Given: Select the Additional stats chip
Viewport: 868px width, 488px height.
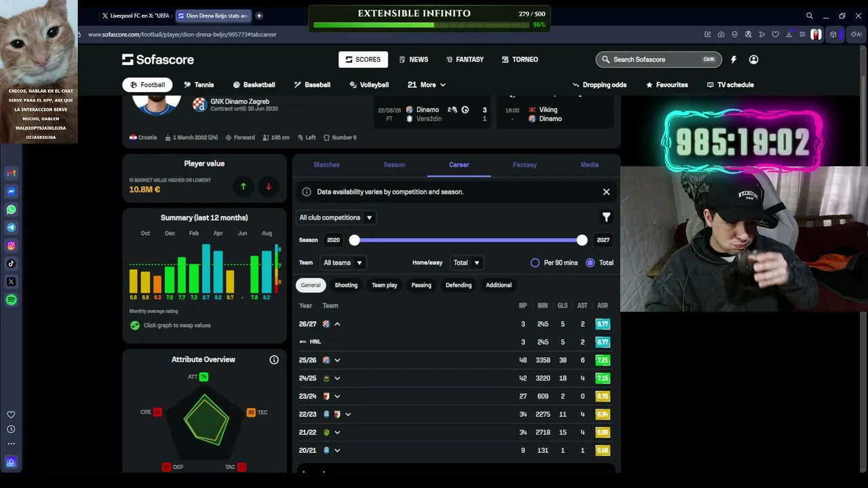Looking at the screenshot, I should (498, 285).
